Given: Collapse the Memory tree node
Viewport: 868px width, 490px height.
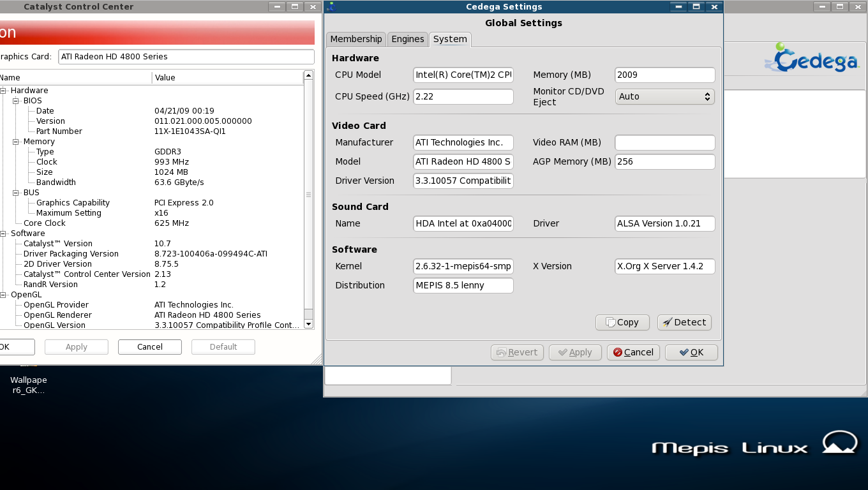Looking at the screenshot, I should click(x=16, y=142).
